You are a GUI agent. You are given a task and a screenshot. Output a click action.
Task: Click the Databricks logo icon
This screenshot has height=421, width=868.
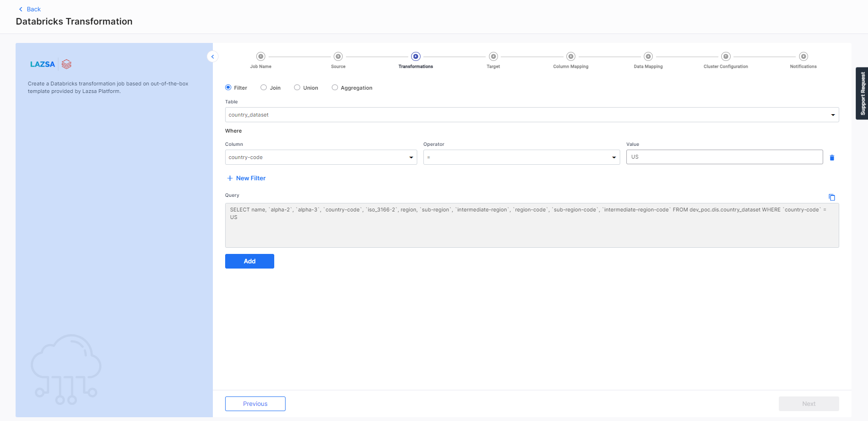point(67,64)
